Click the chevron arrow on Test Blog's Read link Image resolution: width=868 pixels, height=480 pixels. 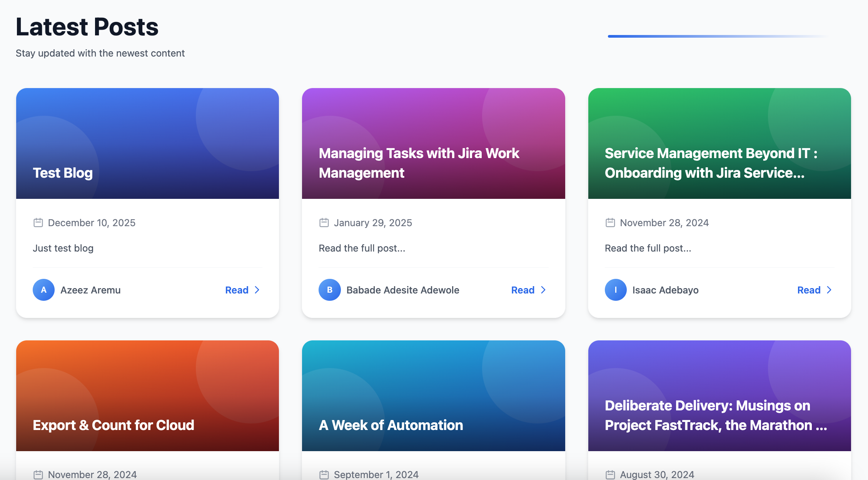point(257,290)
